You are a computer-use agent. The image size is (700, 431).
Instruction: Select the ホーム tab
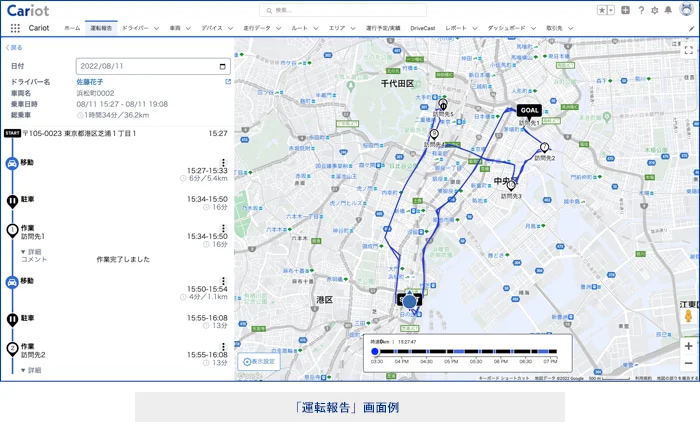[72, 29]
